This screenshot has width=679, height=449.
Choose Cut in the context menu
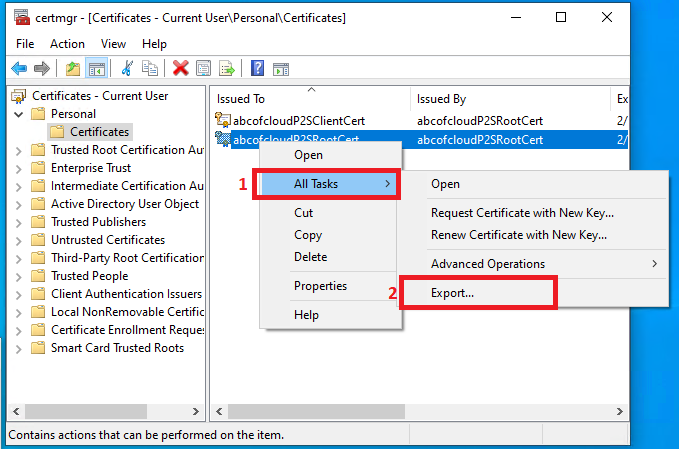328,213
